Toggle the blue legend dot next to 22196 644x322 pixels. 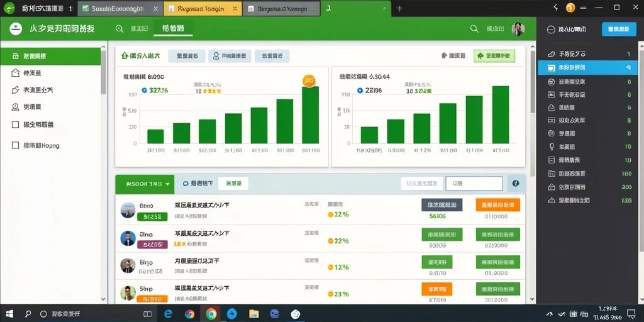coord(360,91)
